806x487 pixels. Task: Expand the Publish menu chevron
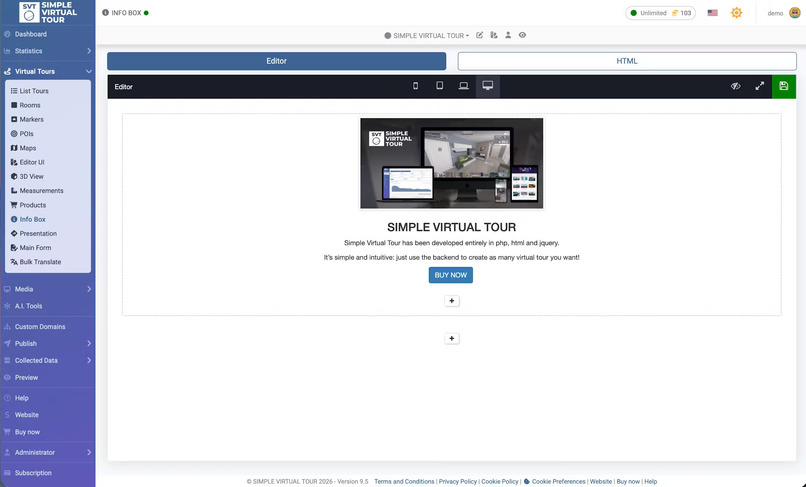pos(89,344)
